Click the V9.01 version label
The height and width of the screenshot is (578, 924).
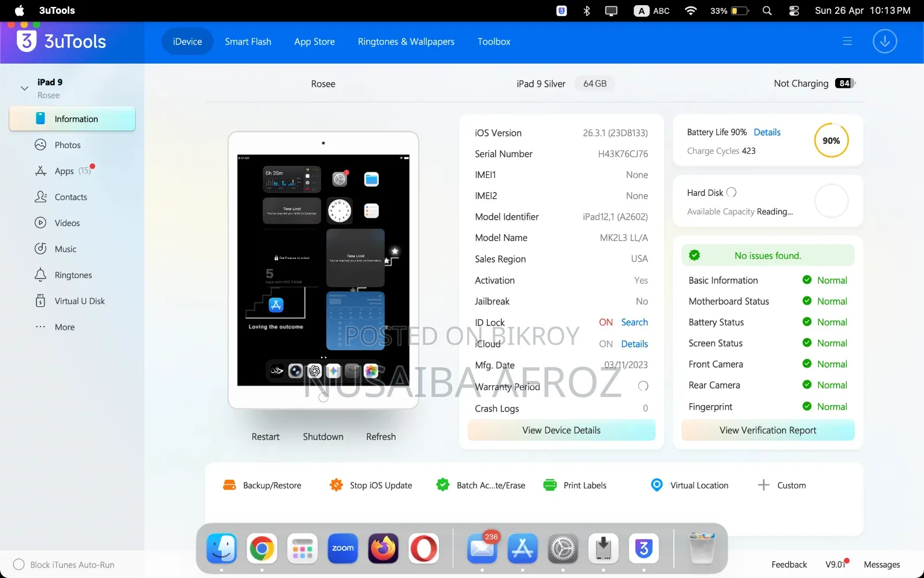click(x=836, y=565)
